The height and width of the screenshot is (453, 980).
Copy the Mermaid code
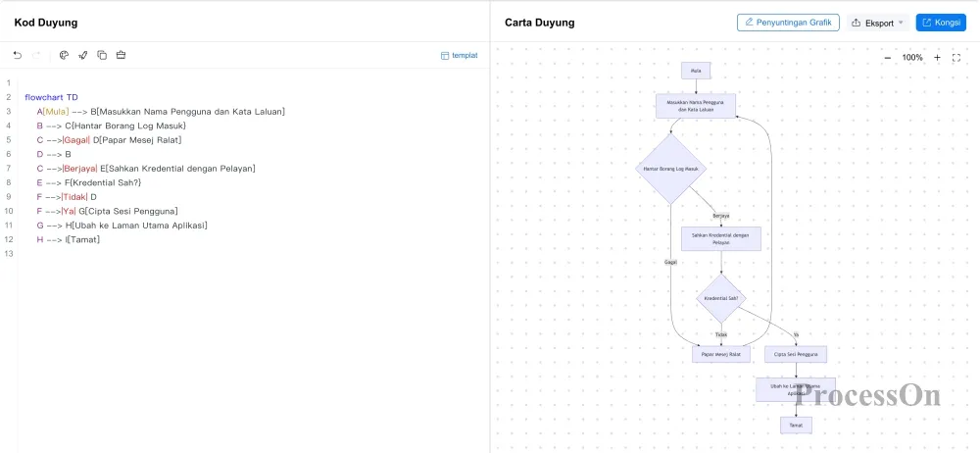(x=102, y=55)
